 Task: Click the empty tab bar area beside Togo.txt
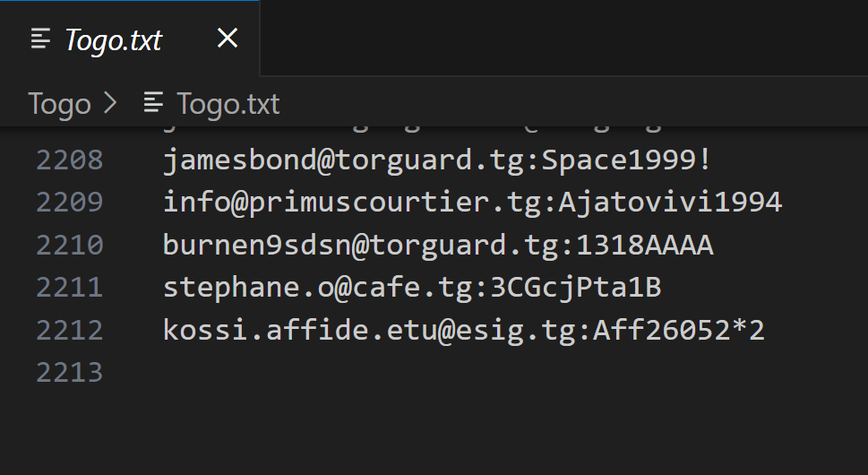click(564, 39)
